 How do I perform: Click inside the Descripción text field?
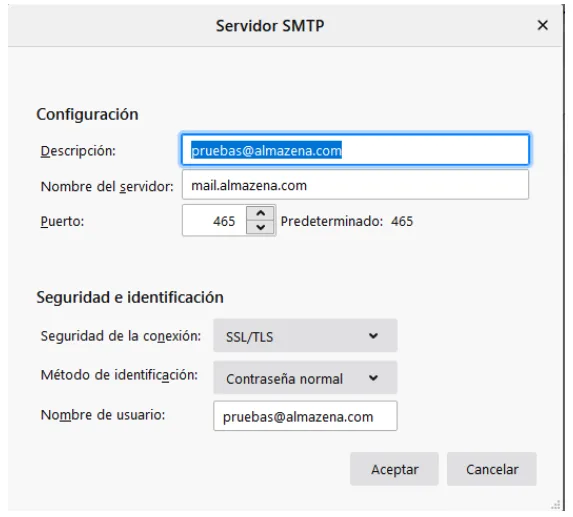(355, 150)
